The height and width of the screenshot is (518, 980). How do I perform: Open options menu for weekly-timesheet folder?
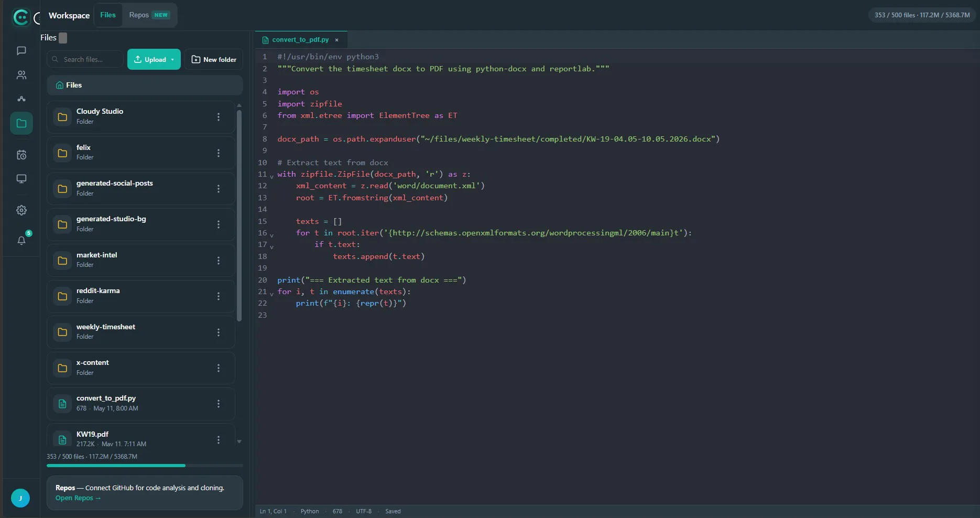[x=219, y=332]
